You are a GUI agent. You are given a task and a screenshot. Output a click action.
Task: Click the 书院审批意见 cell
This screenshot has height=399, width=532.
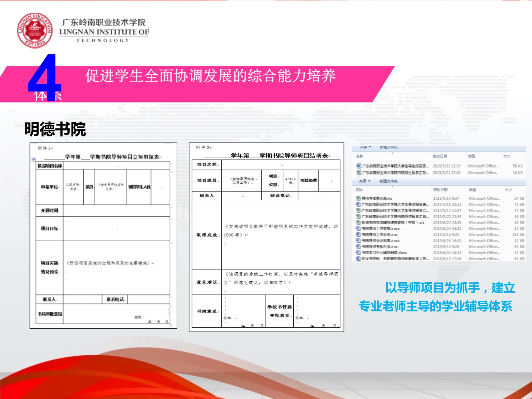coord(50,314)
